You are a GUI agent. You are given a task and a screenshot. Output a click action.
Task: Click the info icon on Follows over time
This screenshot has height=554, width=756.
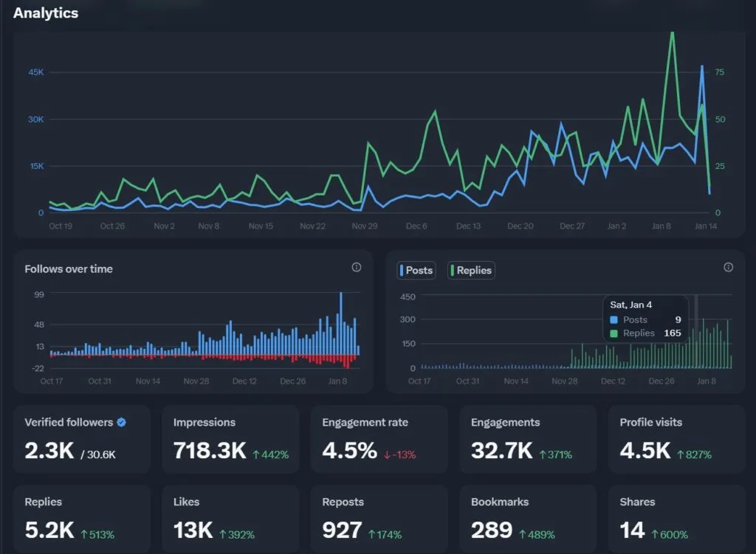point(357,268)
